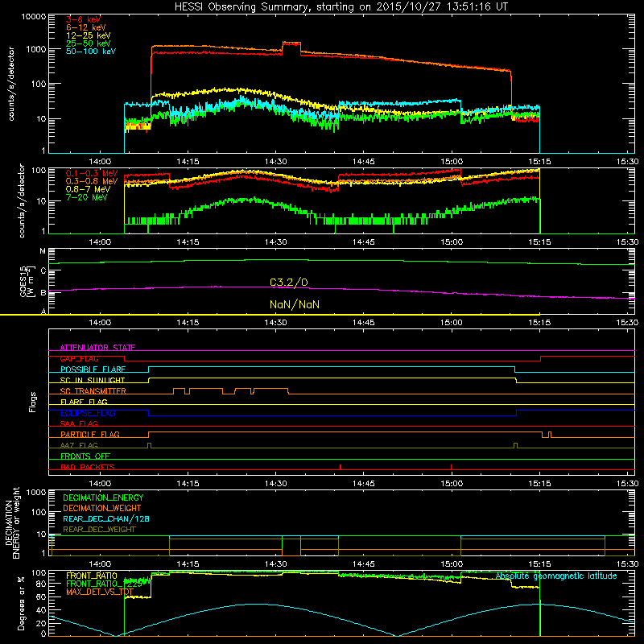Screen dimensions: 644x644
Task: Click the HESSI Observing Summary title text
Action: click(341, 6)
